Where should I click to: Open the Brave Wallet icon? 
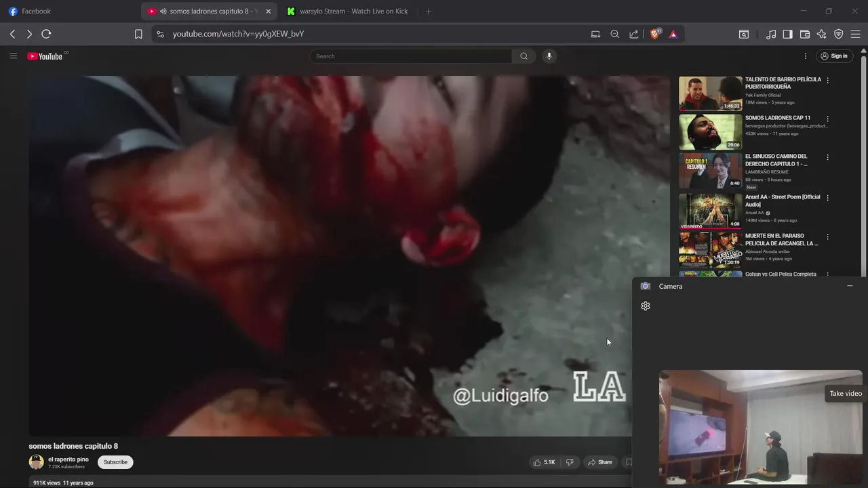[x=805, y=34]
